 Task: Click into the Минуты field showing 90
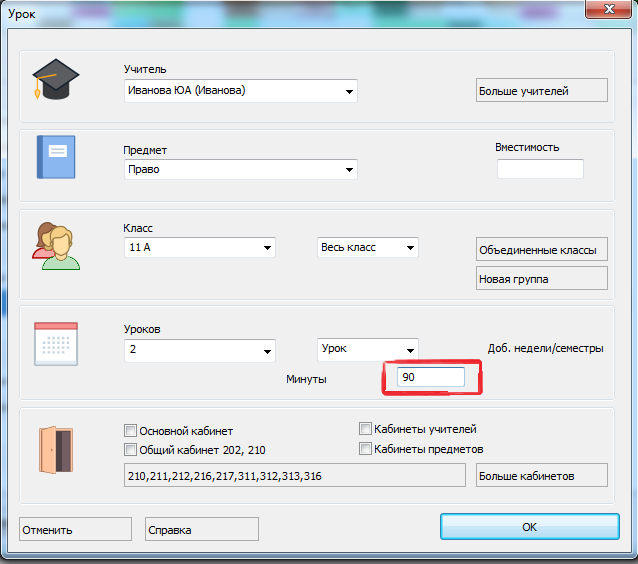(428, 378)
